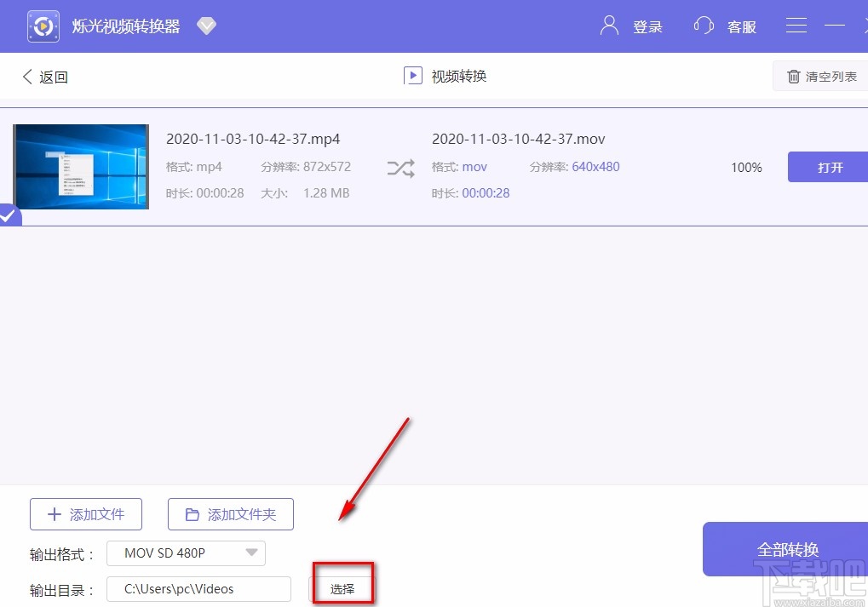The height and width of the screenshot is (607, 868).
Task: Click the 100% progress indicator
Action: point(746,167)
